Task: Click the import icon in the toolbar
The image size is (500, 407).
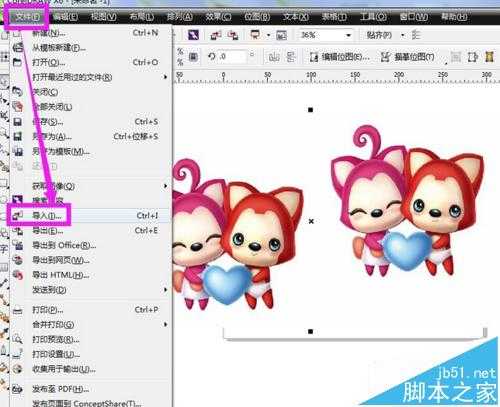Action: [x=216, y=35]
